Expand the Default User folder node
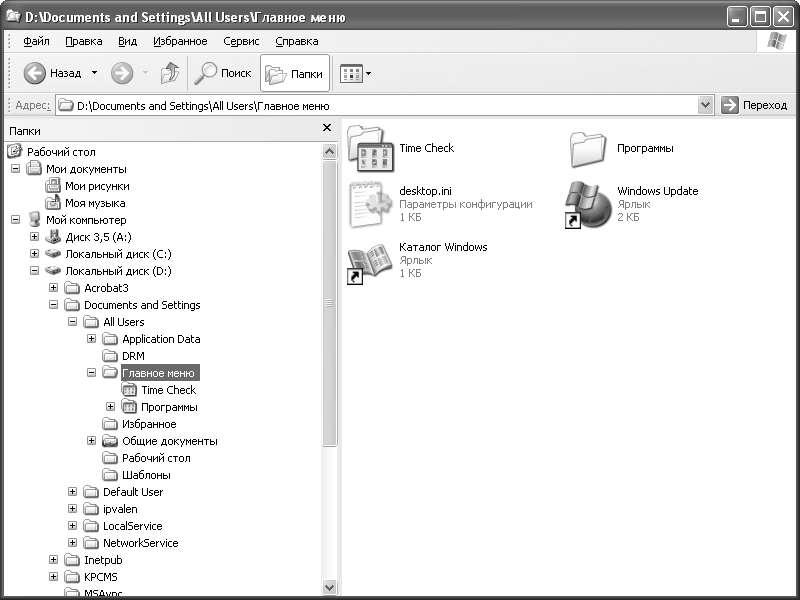The image size is (800, 600). (72, 491)
